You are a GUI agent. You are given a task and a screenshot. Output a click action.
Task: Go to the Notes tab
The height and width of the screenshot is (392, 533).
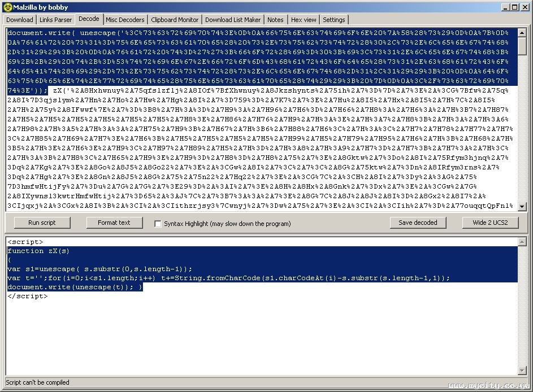tap(275, 20)
